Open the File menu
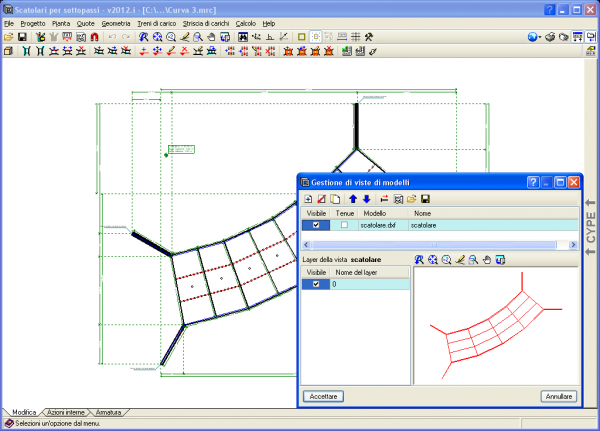The height and width of the screenshot is (431, 600). point(9,24)
